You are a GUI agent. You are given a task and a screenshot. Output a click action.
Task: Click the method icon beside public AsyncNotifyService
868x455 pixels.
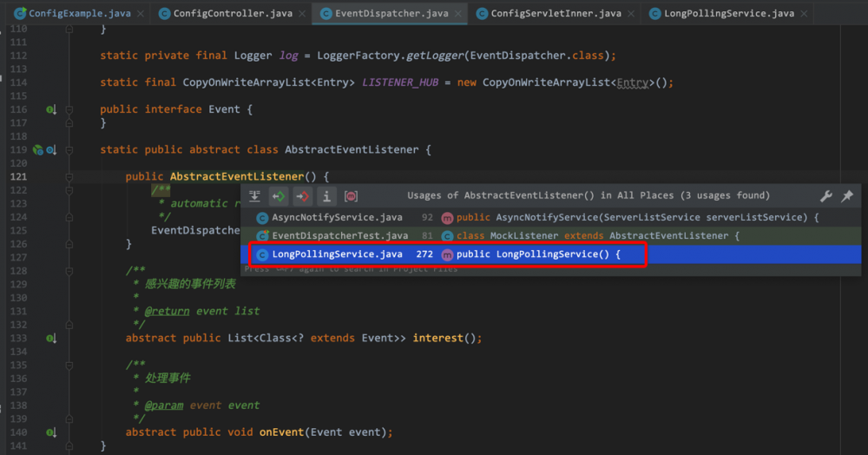tap(447, 218)
